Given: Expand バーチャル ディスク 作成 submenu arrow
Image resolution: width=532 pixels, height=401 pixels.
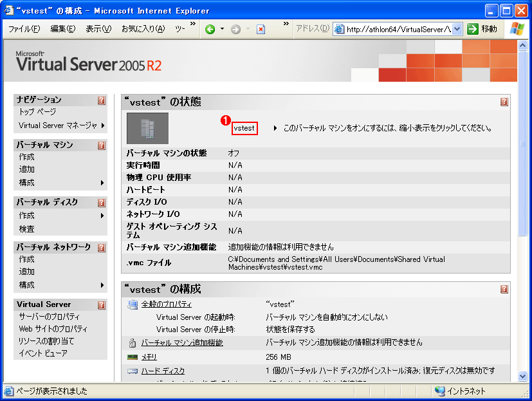Looking at the screenshot, I should [102, 216].
